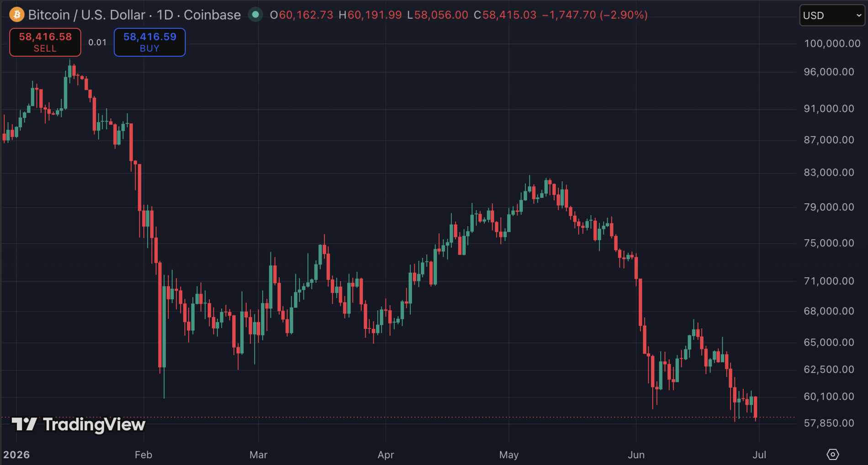
Task: Click the Jun label on time axis
Action: [636, 455]
